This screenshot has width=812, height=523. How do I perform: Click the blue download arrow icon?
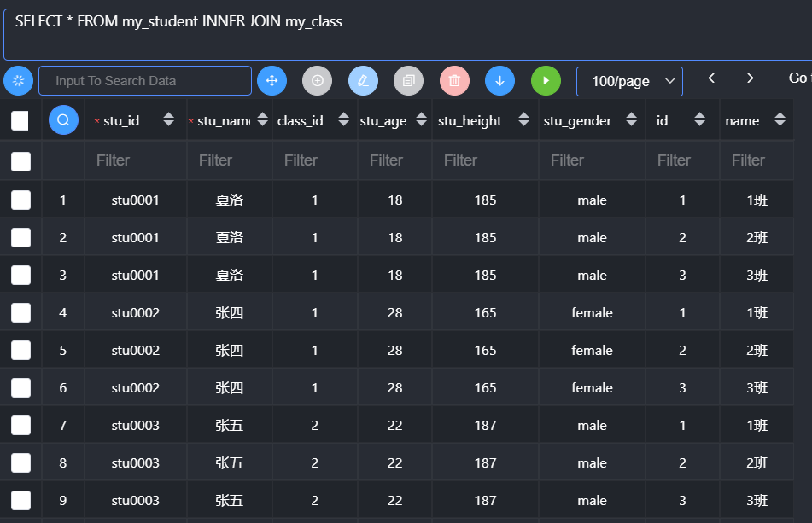499,81
